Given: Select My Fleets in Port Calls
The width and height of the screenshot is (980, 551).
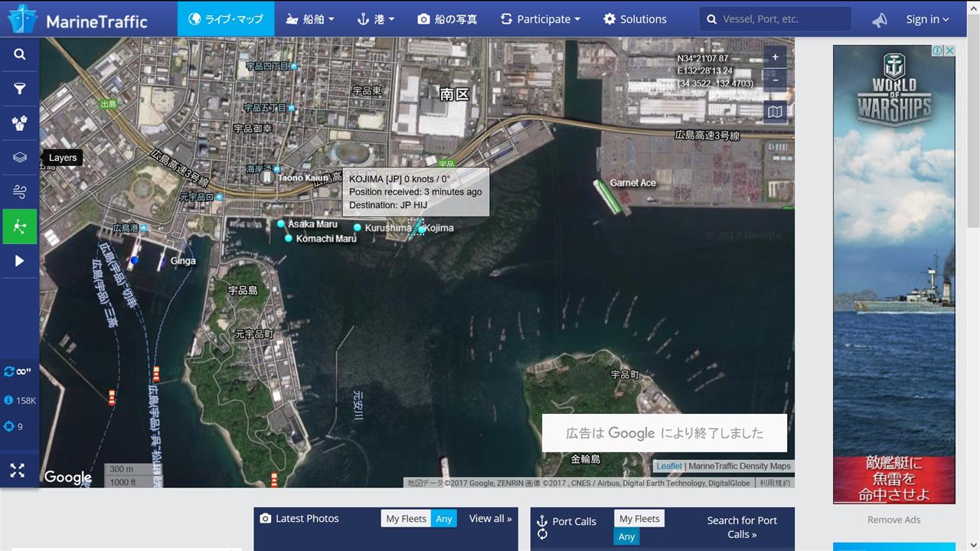Looking at the screenshot, I should coord(639,518).
